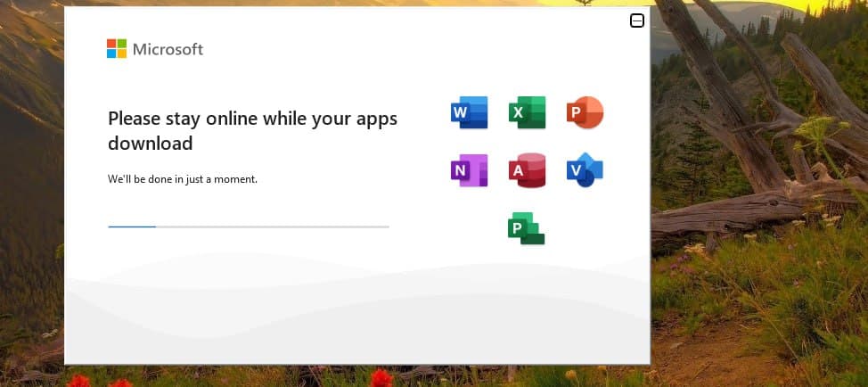Click the OneNote app icon
Image resolution: width=868 pixels, height=387 pixels.
(470, 170)
